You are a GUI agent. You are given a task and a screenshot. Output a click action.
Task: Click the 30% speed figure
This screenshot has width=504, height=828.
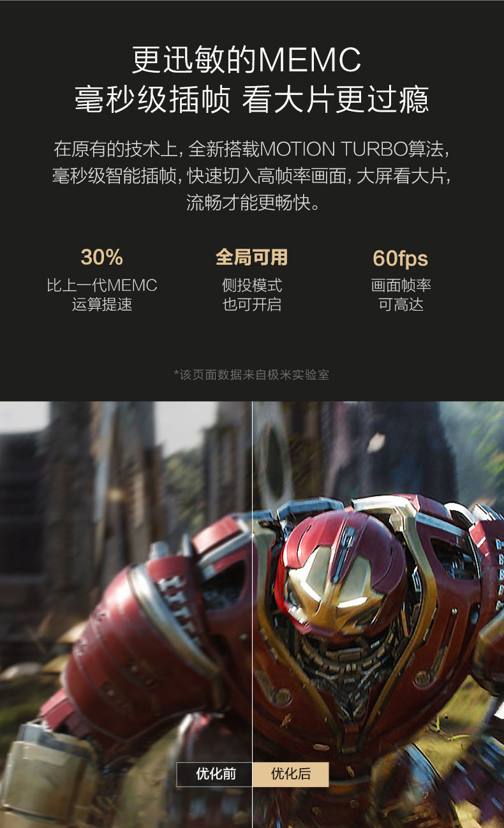(x=101, y=257)
